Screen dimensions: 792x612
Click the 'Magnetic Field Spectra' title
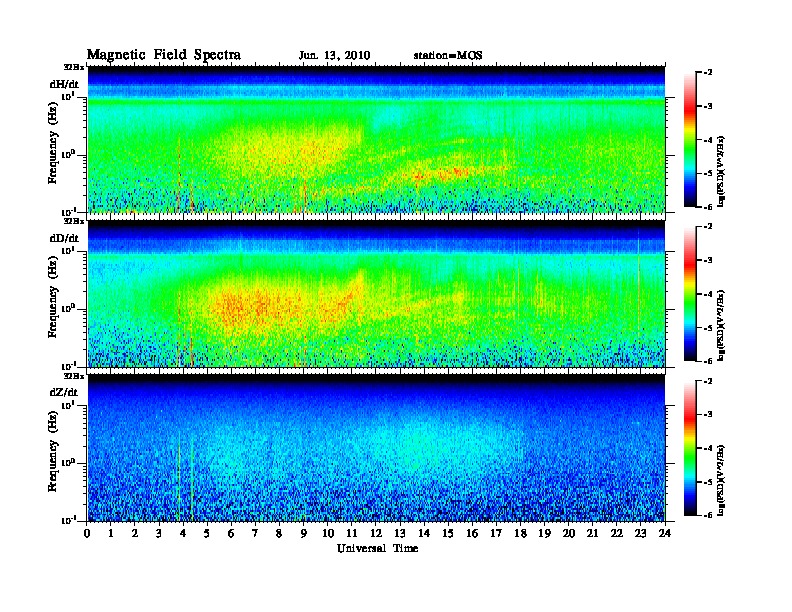[164, 55]
